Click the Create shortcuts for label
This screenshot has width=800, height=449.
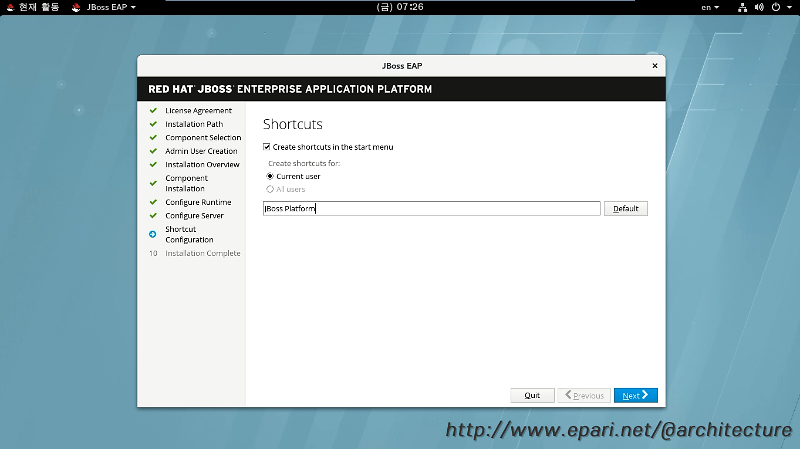[304, 163]
